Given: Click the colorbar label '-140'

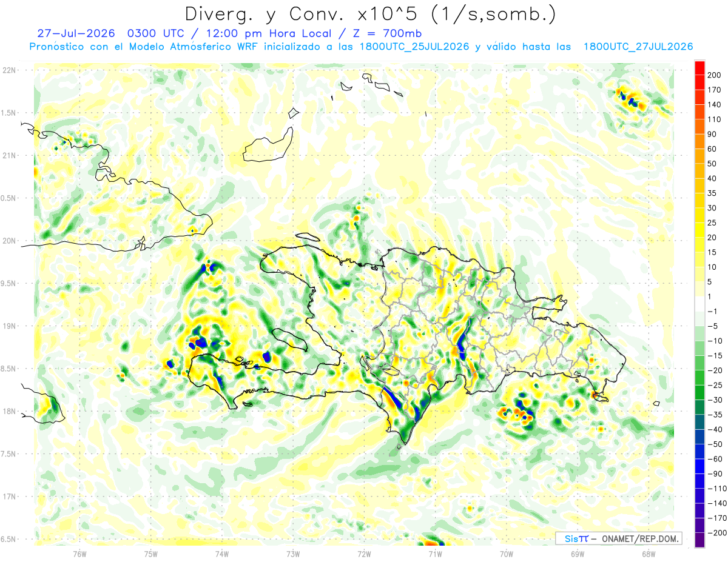Looking at the screenshot, I should [718, 503].
